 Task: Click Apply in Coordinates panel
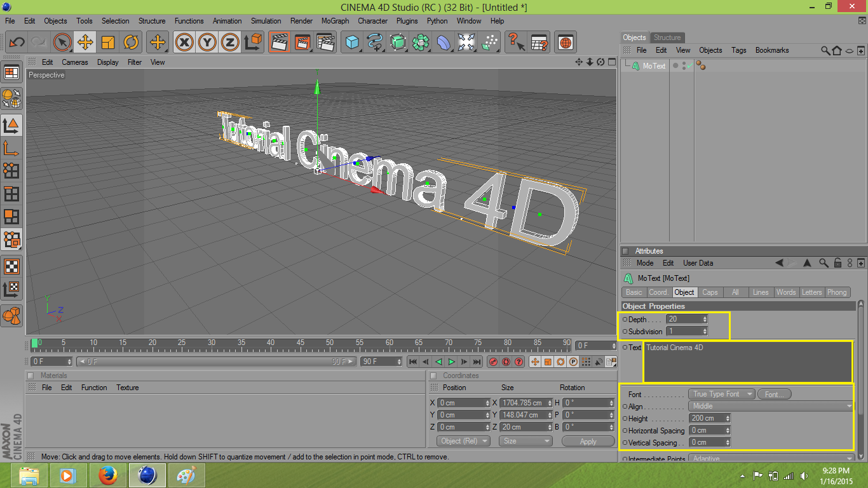click(x=588, y=442)
